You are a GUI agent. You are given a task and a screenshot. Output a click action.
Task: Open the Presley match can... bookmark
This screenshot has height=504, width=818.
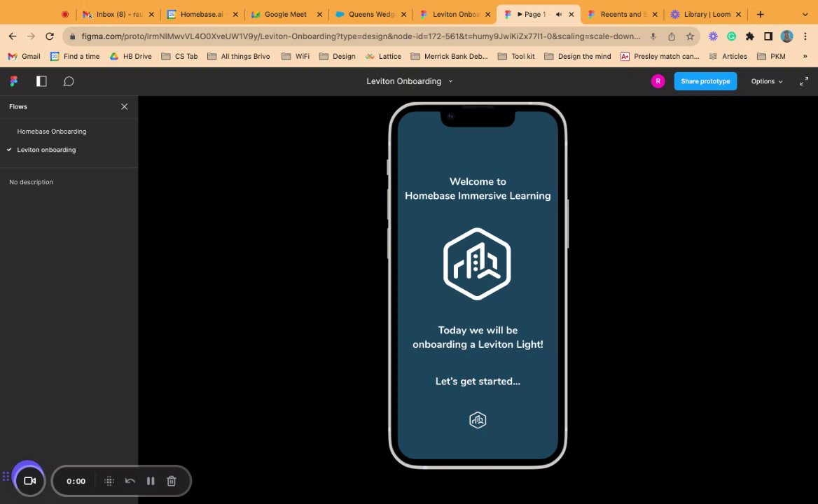point(660,56)
